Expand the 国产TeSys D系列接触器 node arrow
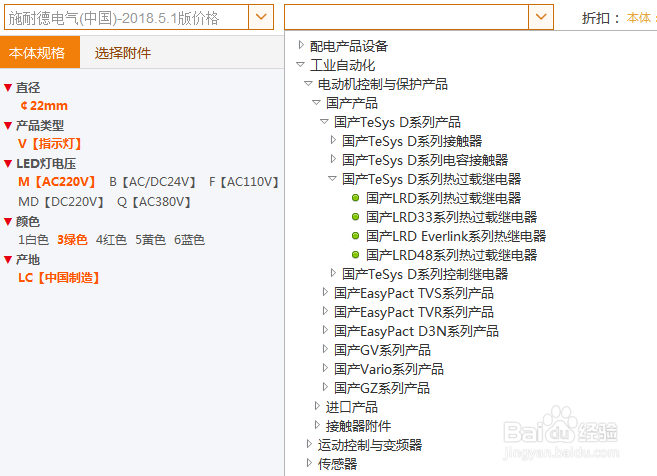 (333, 140)
